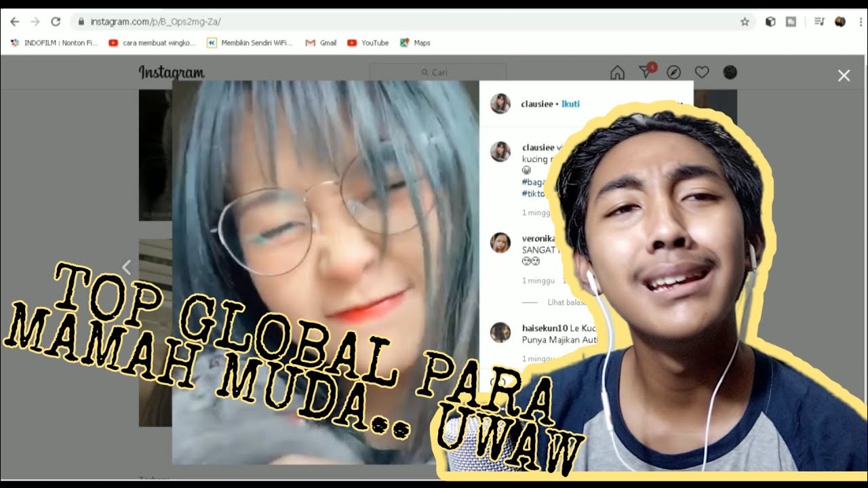Open the grey square extension icon
The width and height of the screenshot is (868, 488).
791,22
